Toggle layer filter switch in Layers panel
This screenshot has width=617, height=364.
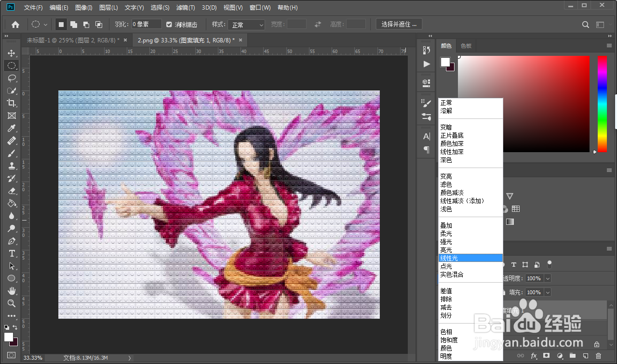(549, 264)
